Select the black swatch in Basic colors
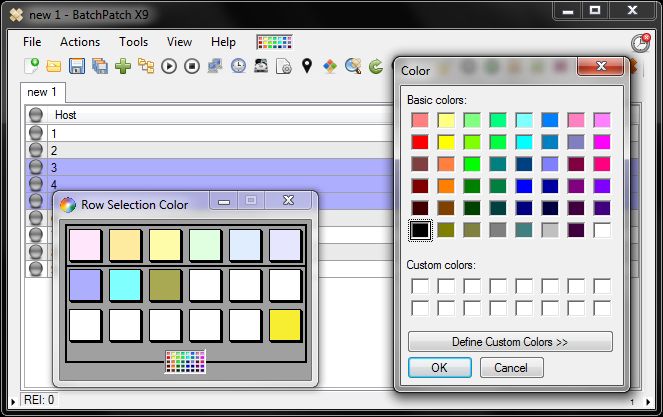The height and width of the screenshot is (417, 663). tap(420, 230)
